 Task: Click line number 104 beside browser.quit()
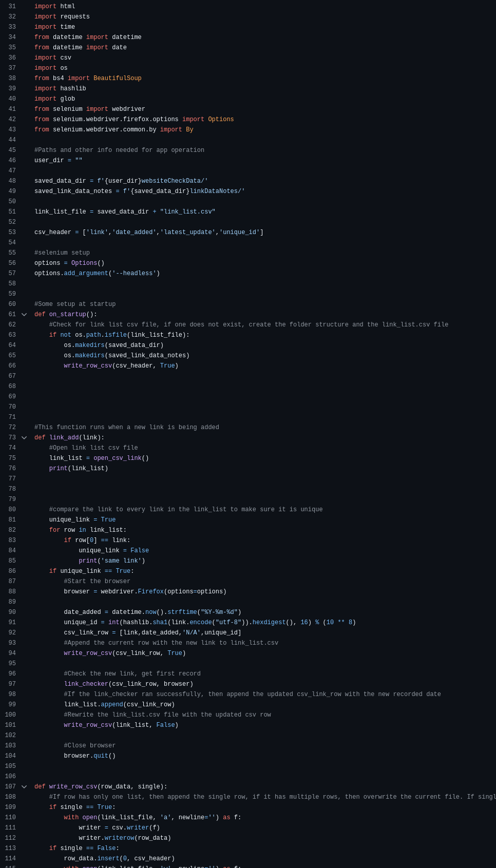coord(10,756)
